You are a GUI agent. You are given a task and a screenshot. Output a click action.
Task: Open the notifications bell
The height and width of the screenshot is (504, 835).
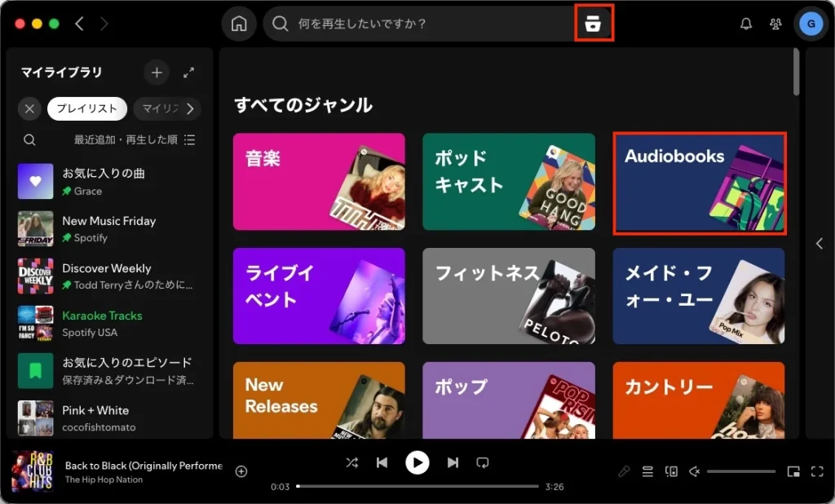click(x=746, y=24)
